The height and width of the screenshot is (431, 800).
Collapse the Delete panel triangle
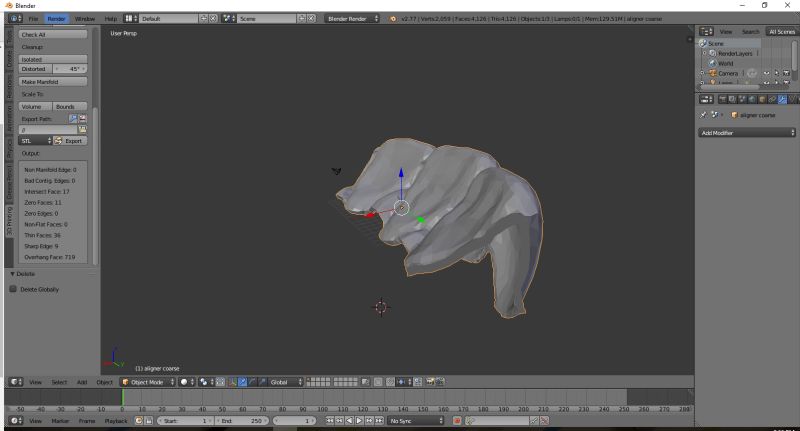12,274
